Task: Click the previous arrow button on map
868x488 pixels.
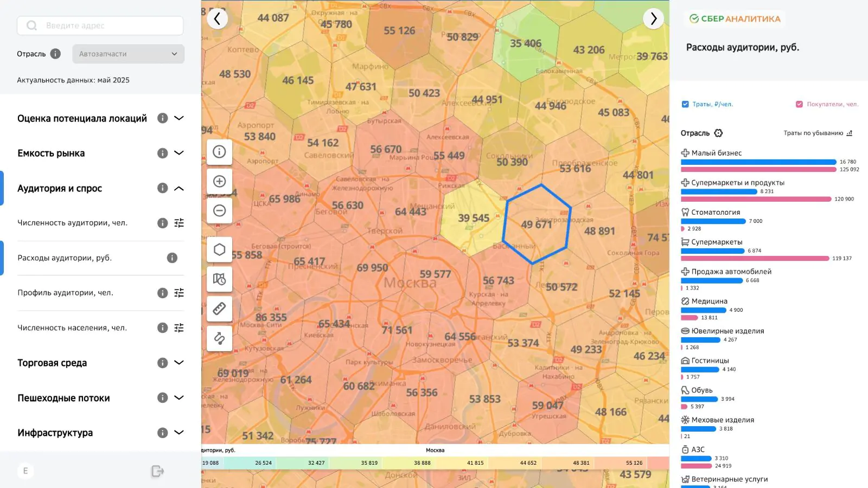Action: 217,19
